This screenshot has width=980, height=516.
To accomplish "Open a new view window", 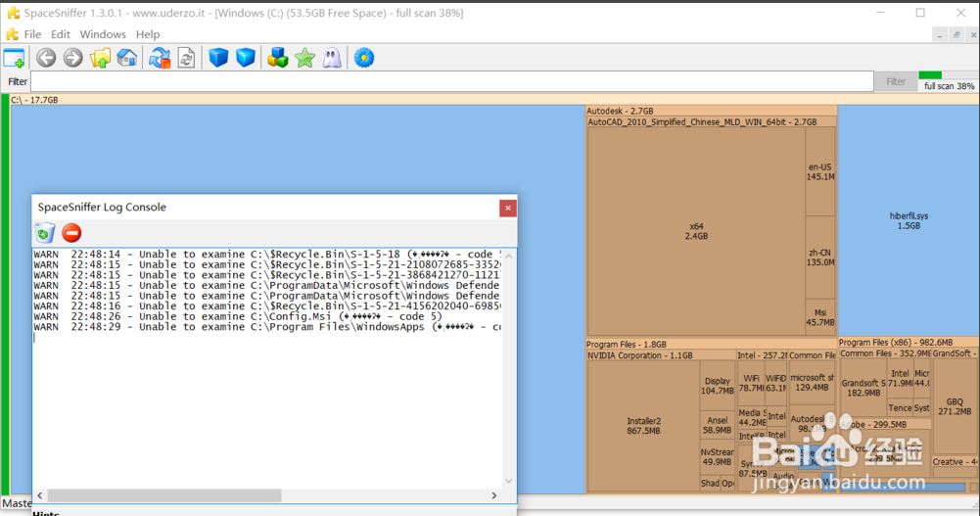I will (14, 58).
